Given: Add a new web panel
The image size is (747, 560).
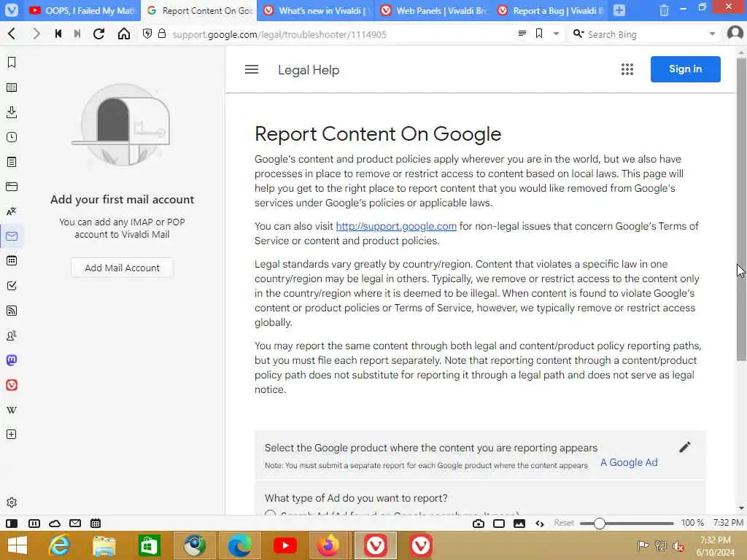Looking at the screenshot, I should pos(12,435).
